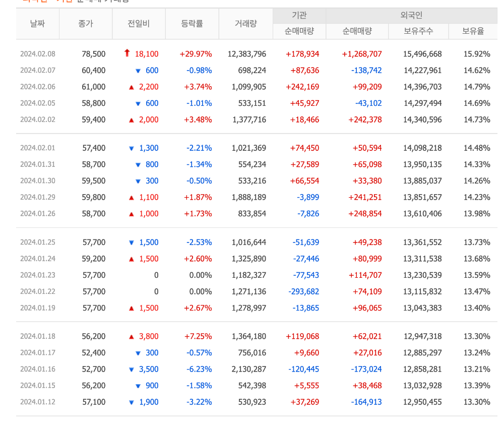Click the 날짜 column header
Screen dimensions: 504x422
pyautogui.click(x=37, y=24)
